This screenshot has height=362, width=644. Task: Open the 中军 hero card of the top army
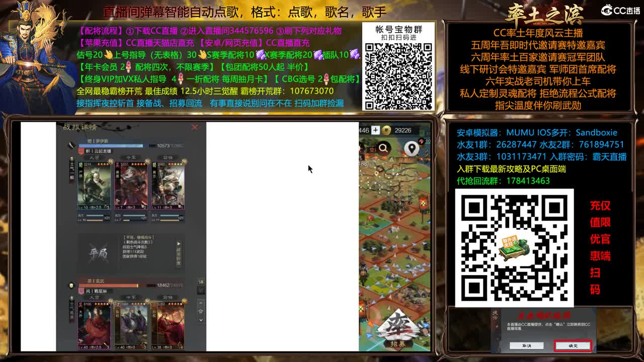pos(131,185)
